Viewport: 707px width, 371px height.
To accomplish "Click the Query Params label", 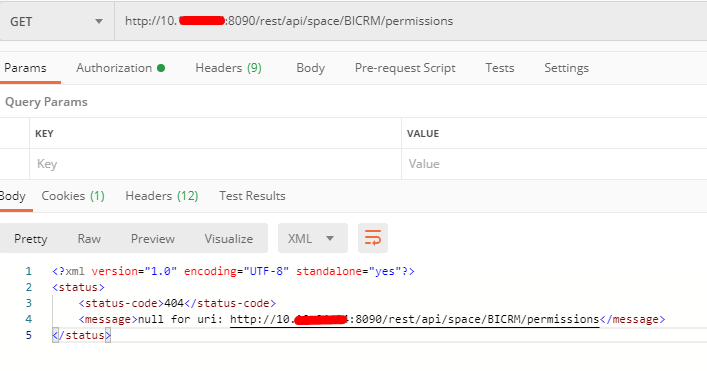I will pos(46,102).
